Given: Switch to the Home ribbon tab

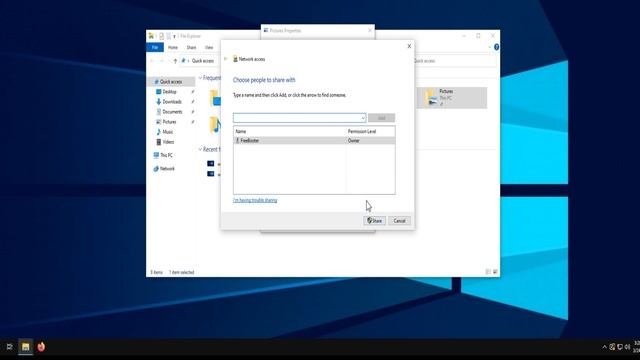Looking at the screenshot, I should pyautogui.click(x=173, y=47).
